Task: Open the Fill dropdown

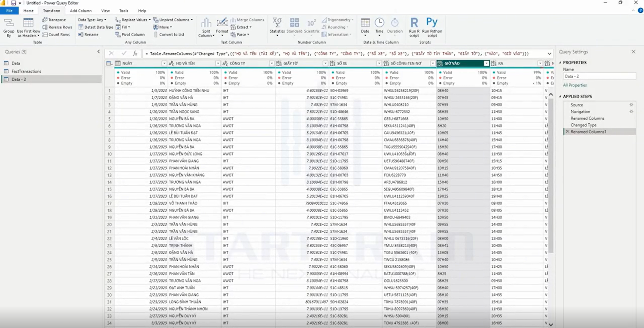Action: click(x=123, y=27)
